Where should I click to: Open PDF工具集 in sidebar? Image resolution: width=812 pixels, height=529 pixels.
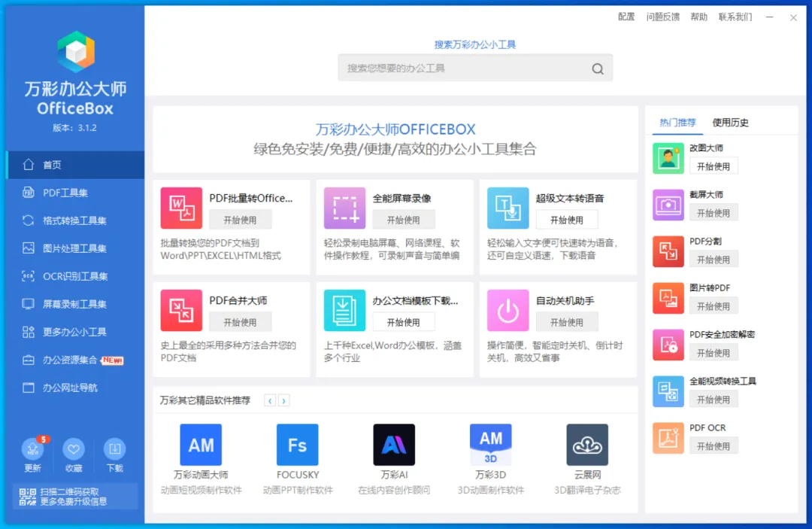[x=76, y=193]
